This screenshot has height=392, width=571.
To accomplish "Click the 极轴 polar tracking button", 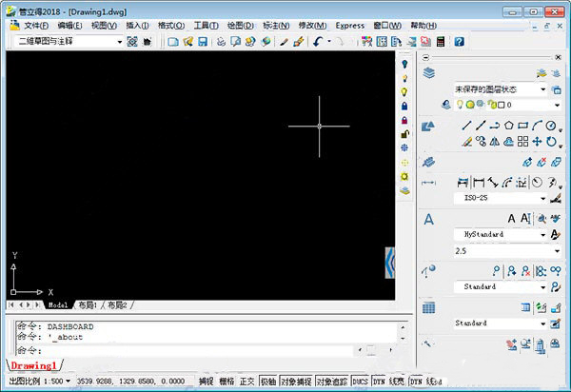I will [268, 381].
